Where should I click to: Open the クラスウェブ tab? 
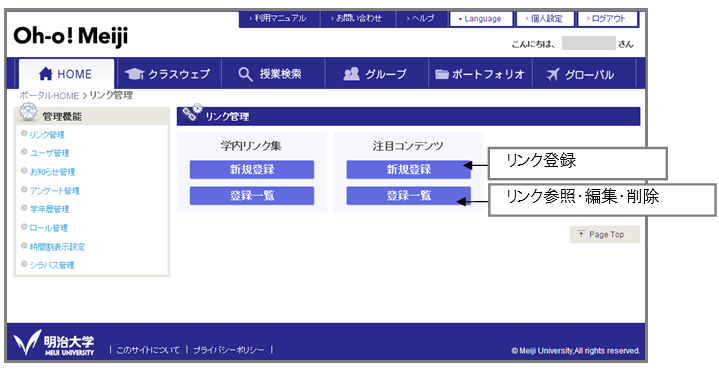point(168,73)
